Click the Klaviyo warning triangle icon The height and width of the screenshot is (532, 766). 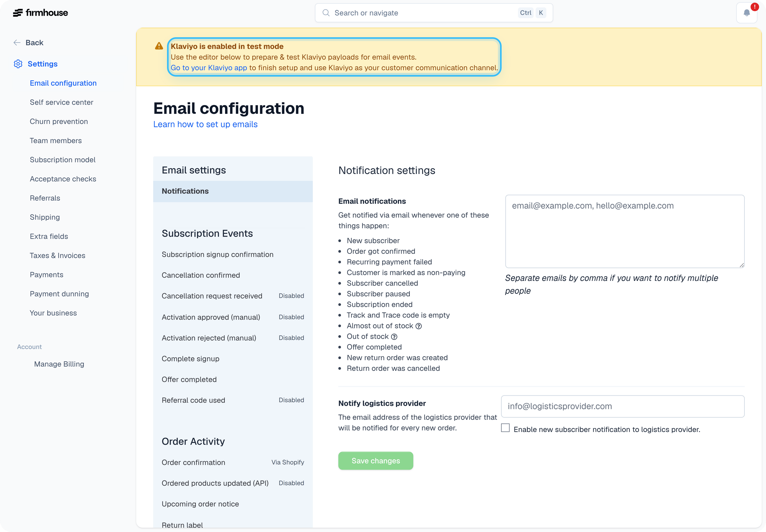coord(159,46)
